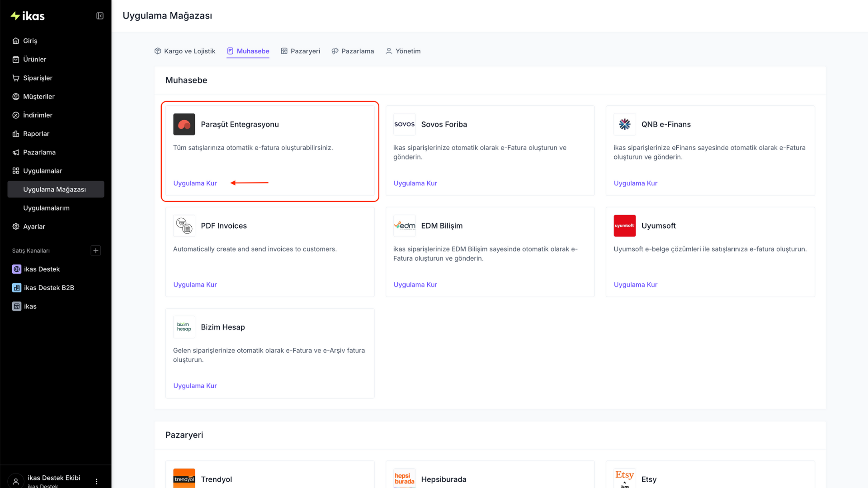Image resolution: width=868 pixels, height=488 pixels.
Task: Click the QNB e-Finans logo
Action: coord(624,124)
